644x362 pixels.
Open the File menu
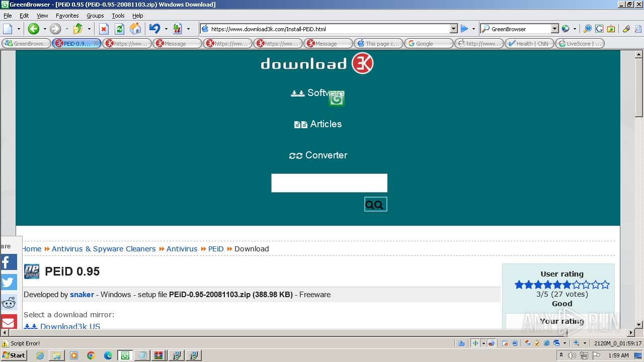tap(8, 16)
